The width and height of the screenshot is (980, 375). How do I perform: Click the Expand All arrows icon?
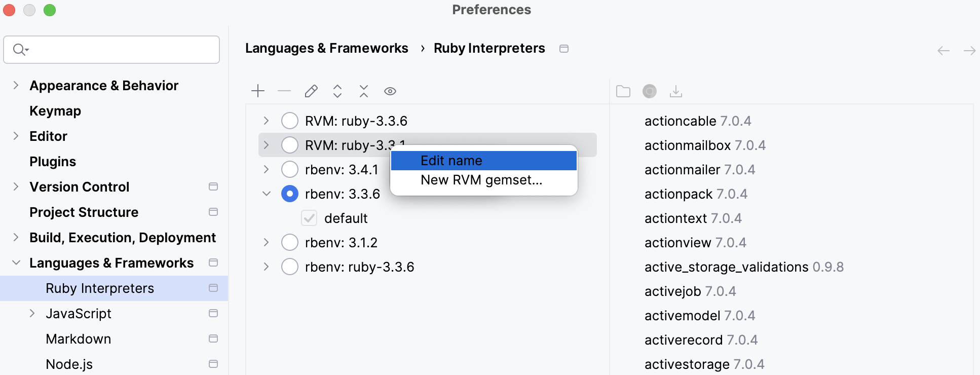337,91
